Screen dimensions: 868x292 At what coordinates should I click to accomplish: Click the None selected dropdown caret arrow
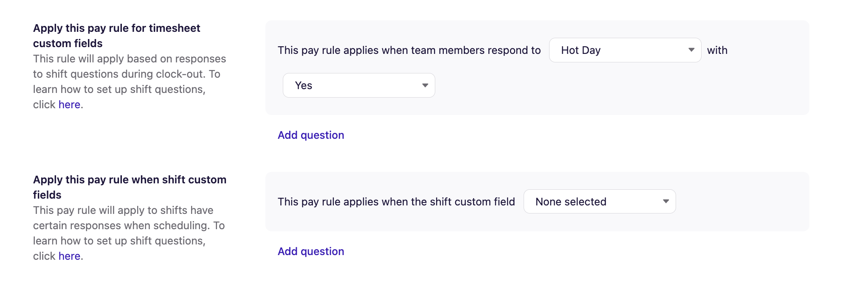[665, 202]
